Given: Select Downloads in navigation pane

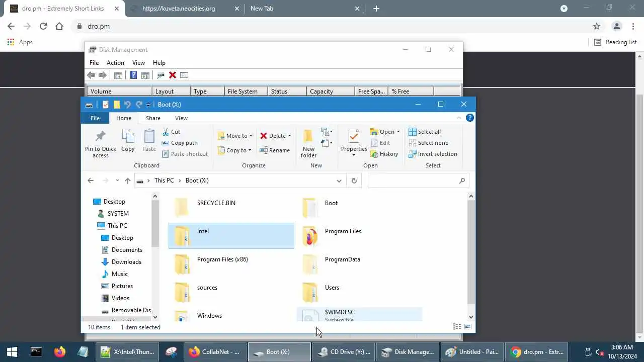Looking at the screenshot, I should 126,262.
